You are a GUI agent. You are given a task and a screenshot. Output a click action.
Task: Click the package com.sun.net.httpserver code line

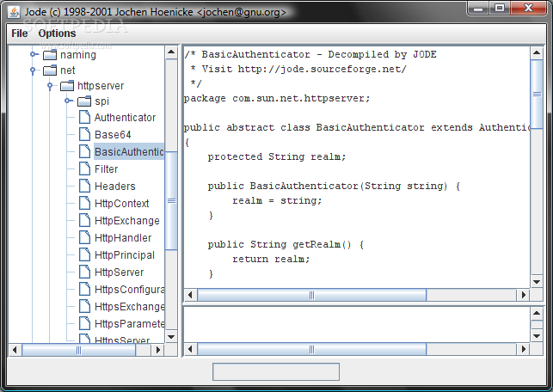277,98
